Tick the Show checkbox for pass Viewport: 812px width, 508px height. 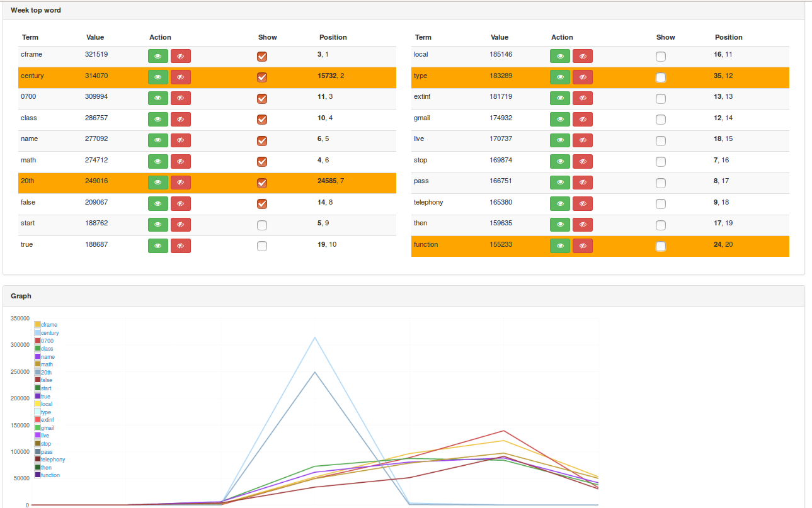click(x=660, y=183)
